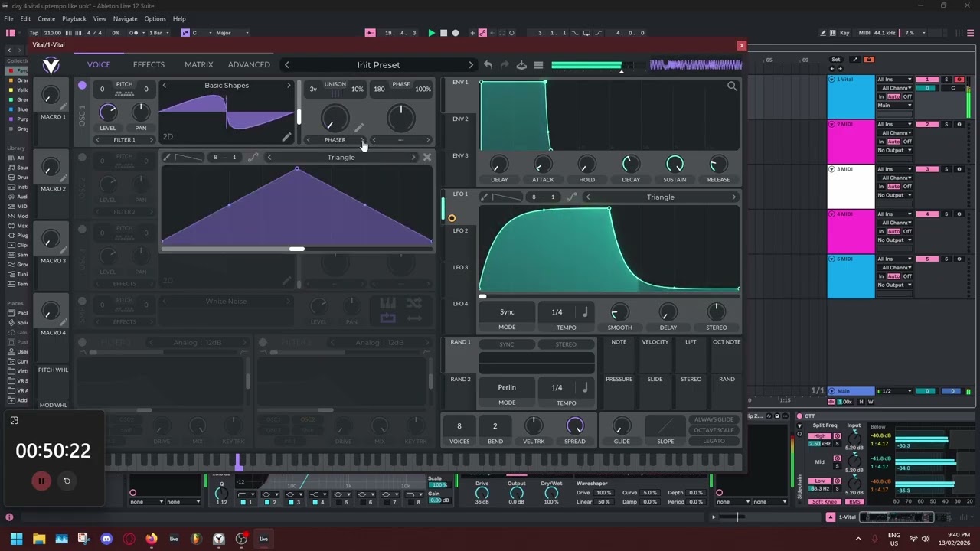Screen dimensions: 980x551
Task: Click the MACRO 1 knob
Action: click(51, 96)
